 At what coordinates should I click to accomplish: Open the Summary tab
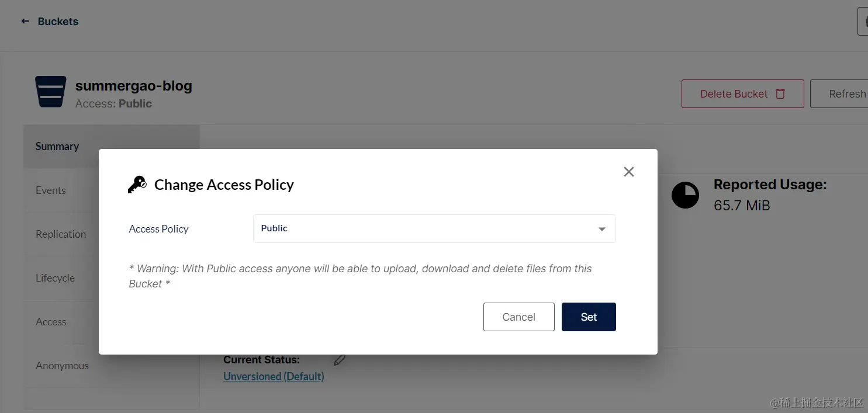click(57, 147)
